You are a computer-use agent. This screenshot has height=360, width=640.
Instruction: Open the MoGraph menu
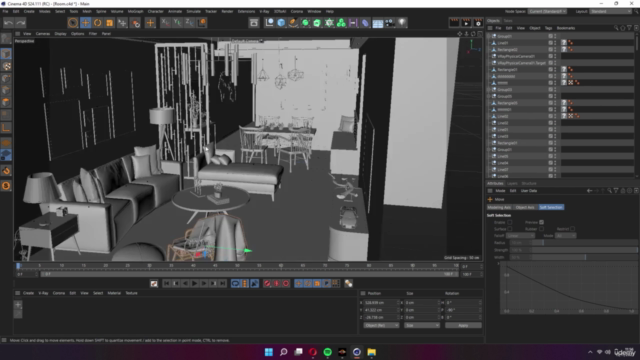coord(135,11)
